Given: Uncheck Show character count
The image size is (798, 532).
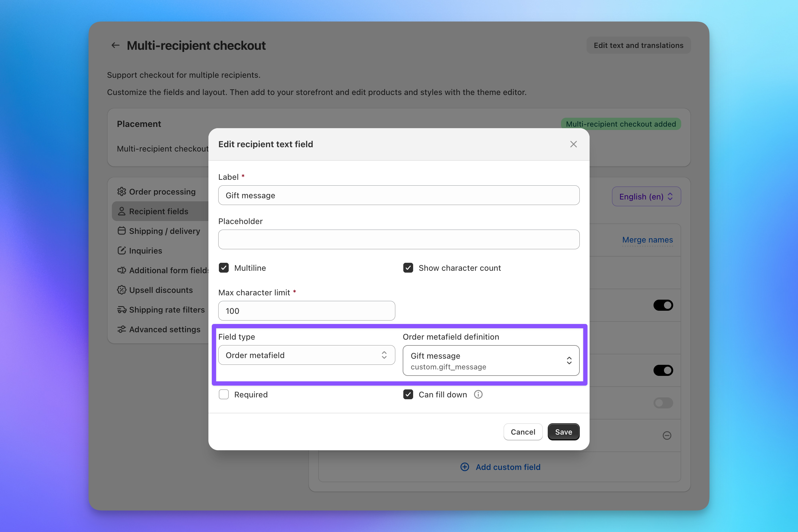Looking at the screenshot, I should point(408,268).
